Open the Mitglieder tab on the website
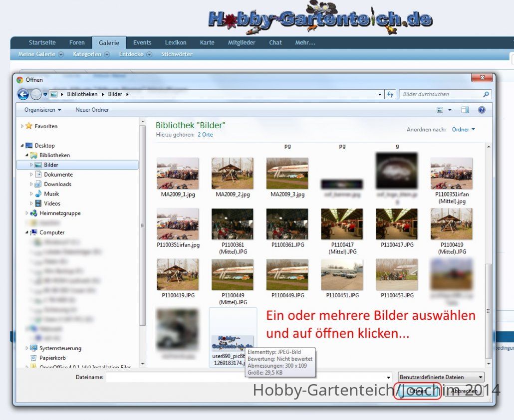This screenshot has height=420, width=514. 242,42
